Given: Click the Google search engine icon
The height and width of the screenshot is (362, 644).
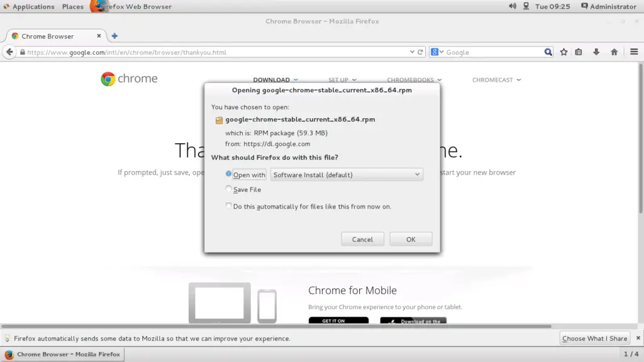Looking at the screenshot, I should pos(435,52).
